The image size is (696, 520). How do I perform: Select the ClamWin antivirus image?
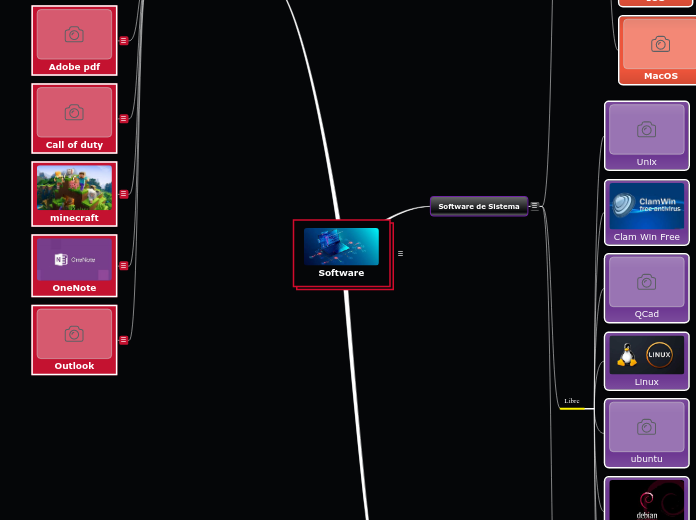647,206
